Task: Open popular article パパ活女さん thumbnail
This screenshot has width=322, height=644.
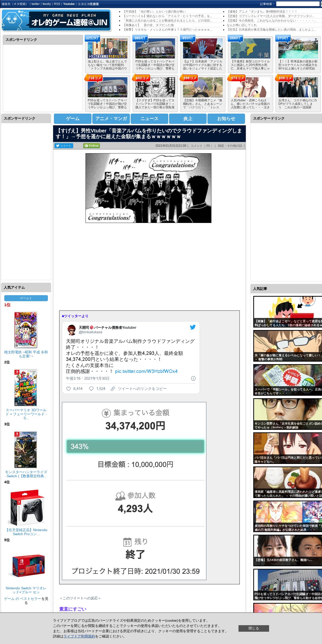Action: 288,448
